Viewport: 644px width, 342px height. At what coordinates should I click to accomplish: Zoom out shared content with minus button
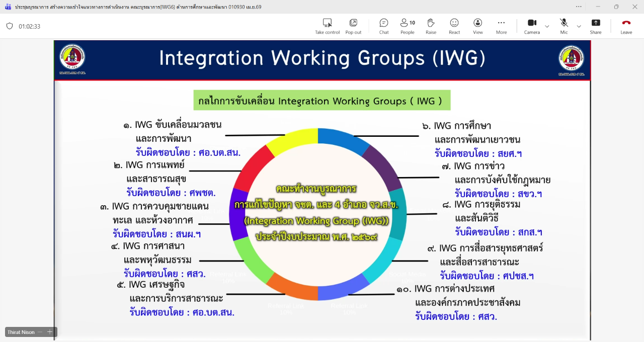(x=40, y=332)
